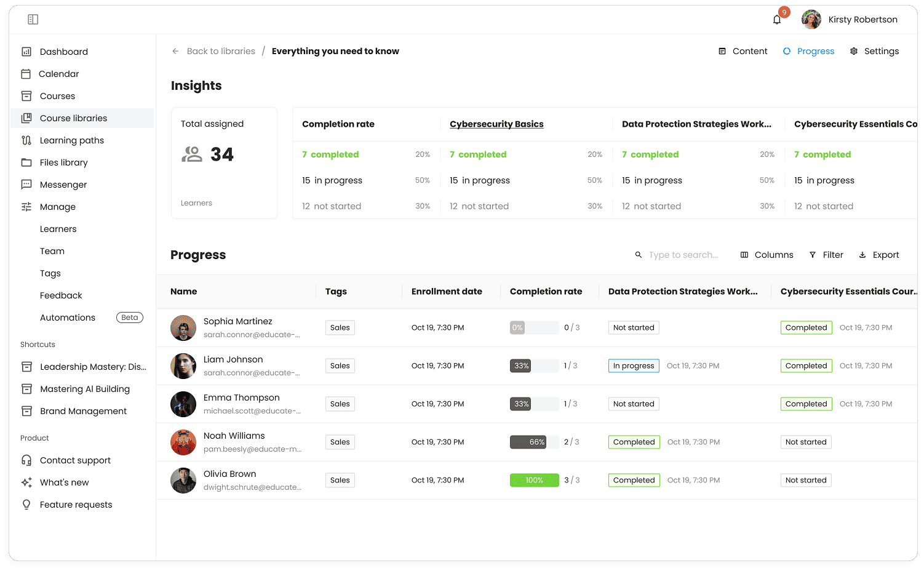
Task: Switch to the Settings tab
Action: [874, 51]
